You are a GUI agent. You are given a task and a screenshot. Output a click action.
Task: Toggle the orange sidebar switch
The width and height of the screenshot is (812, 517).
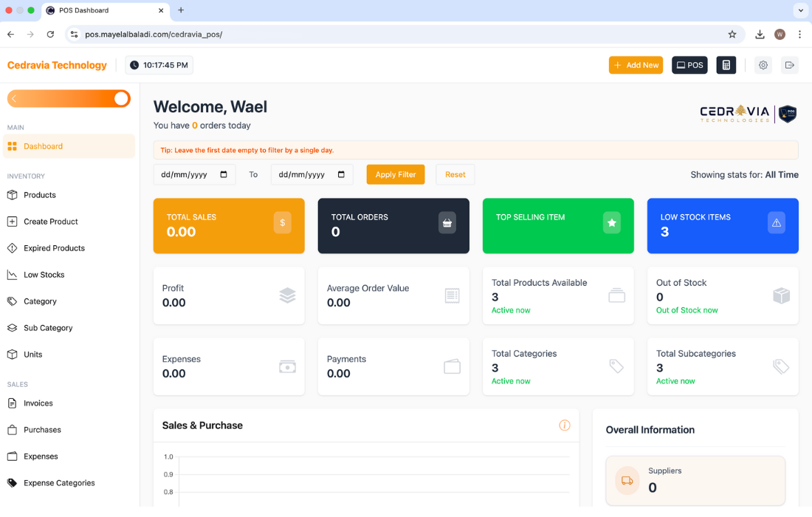pyautogui.click(x=121, y=99)
